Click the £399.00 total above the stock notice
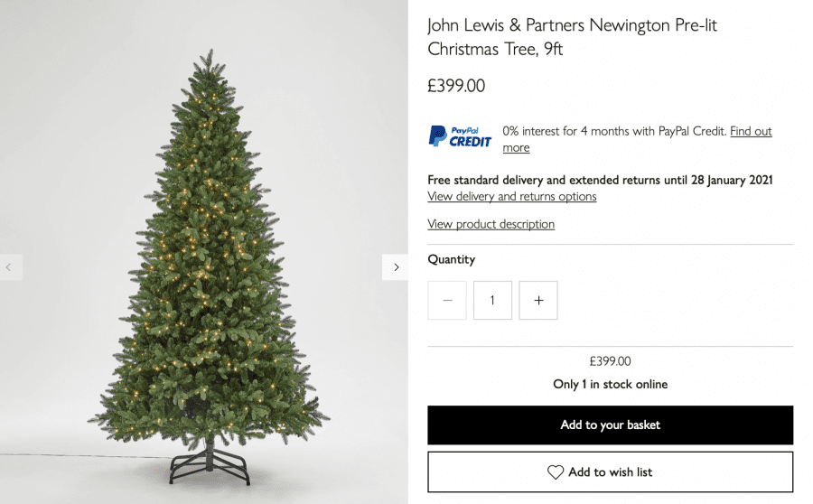The height and width of the screenshot is (504, 813). click(x=611, y=361)
